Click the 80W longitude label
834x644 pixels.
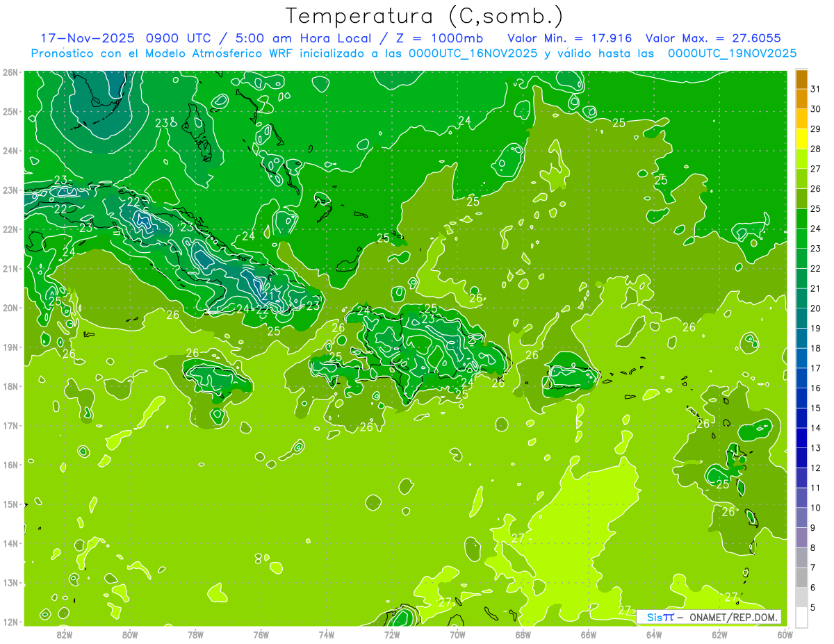(x=130, y=634)
